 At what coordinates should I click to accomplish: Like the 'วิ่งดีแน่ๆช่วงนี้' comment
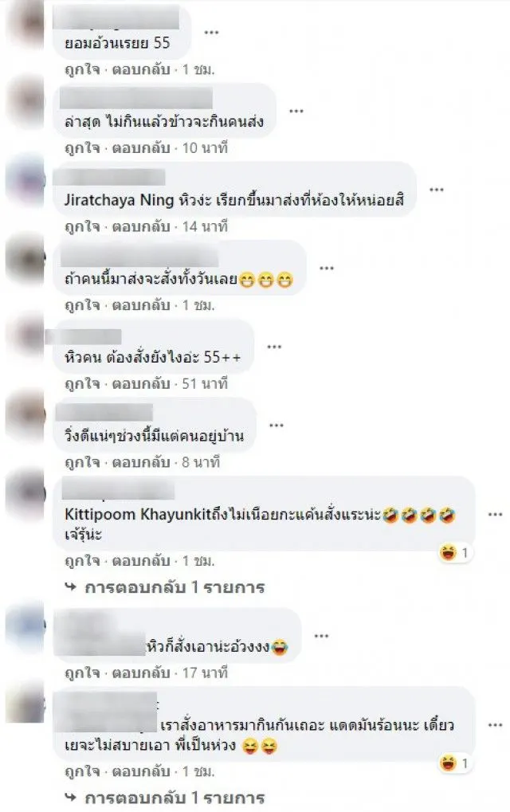pos(82,462)
